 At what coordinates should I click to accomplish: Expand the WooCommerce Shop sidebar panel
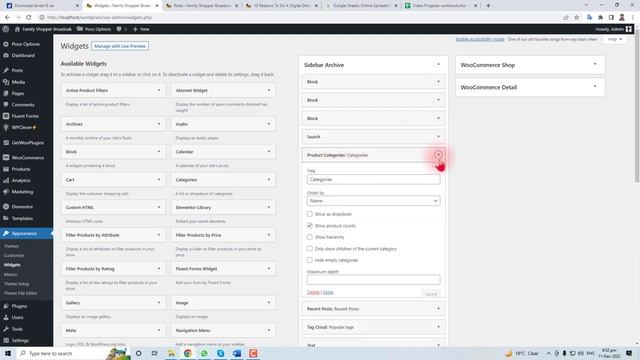click(x=595, y=64)
